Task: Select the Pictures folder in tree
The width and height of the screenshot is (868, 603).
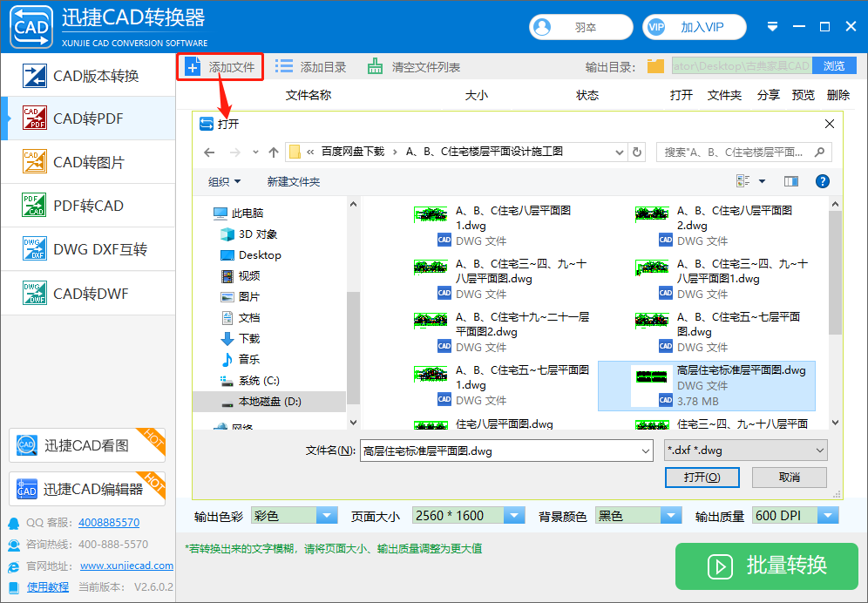Action: pyautogui.click(x=241, y=297)
